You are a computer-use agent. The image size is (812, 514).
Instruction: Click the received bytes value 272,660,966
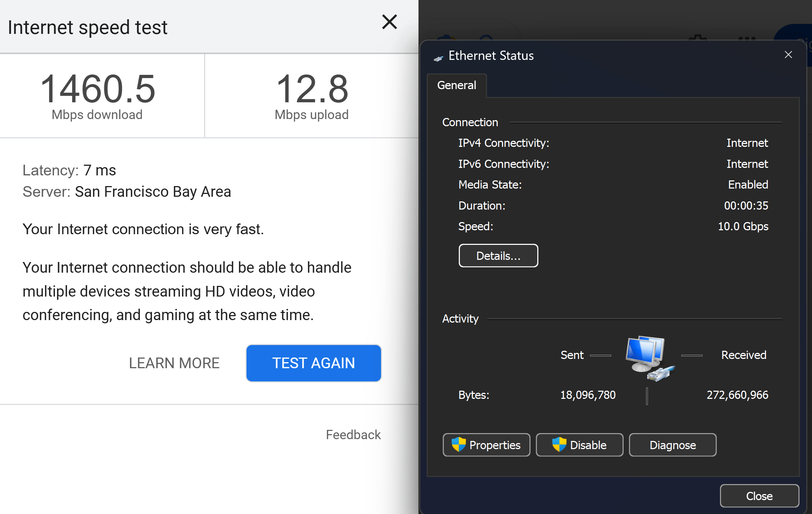(x=737, y=395)
